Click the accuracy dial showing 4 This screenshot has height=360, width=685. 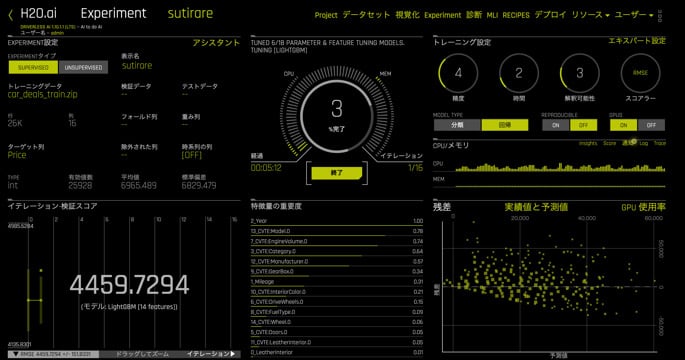point(458,73)
